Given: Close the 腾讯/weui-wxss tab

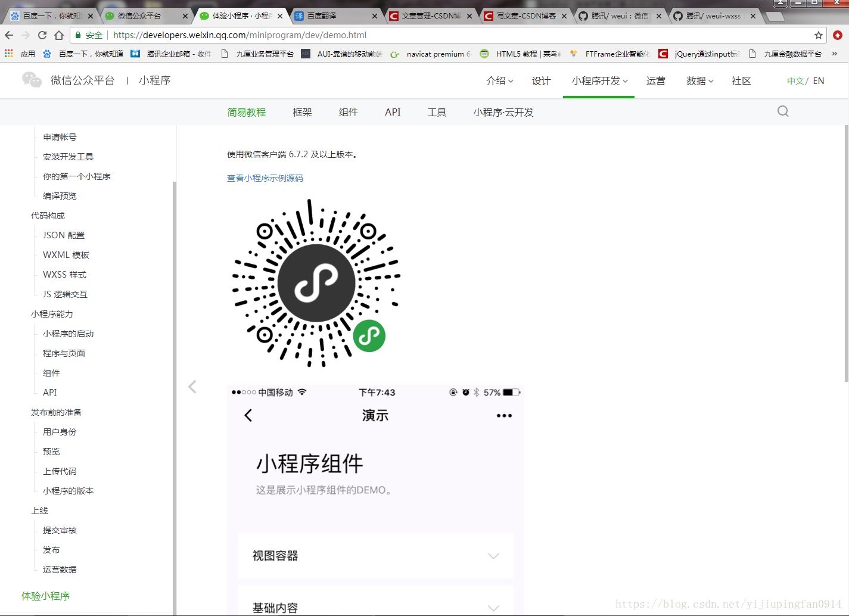Looking at the screenshot, I should coord(753,16).
